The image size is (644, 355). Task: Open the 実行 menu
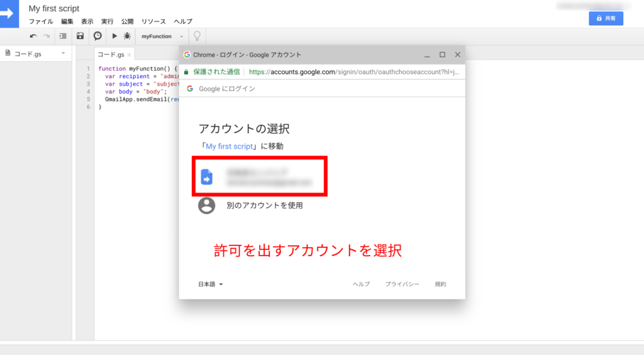[107, 21]
